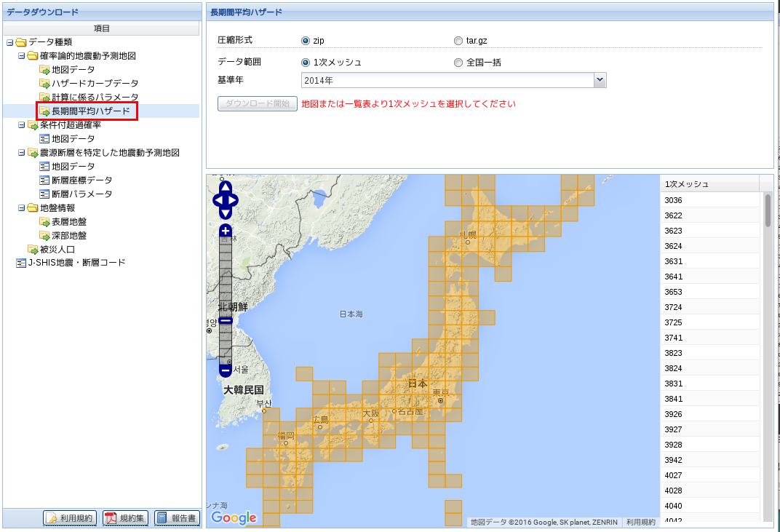Select mesh 4040 in list

(710, 506)
